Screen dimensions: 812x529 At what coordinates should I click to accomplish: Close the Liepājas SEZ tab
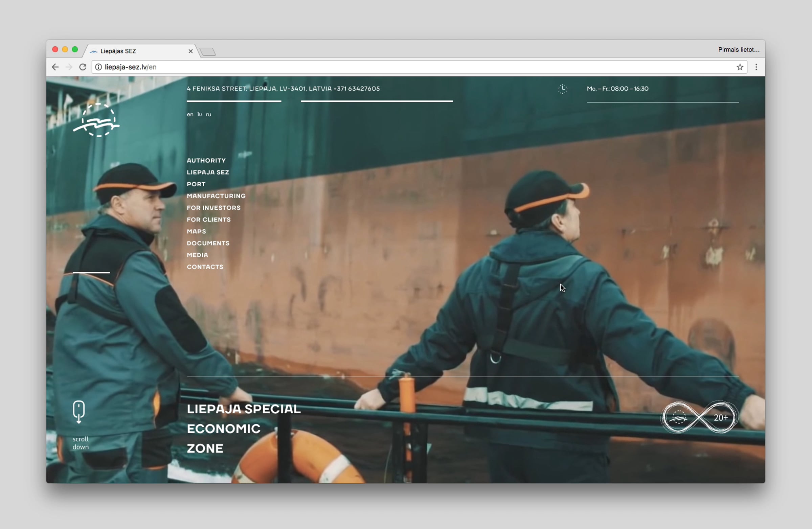click(190, 51)
